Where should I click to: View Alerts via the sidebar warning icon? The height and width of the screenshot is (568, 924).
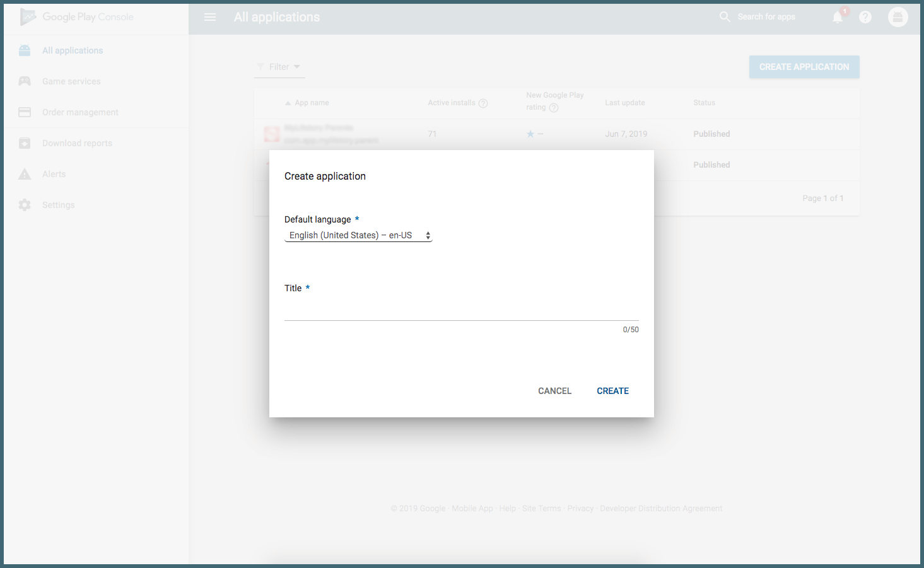(x=54, y=173)
